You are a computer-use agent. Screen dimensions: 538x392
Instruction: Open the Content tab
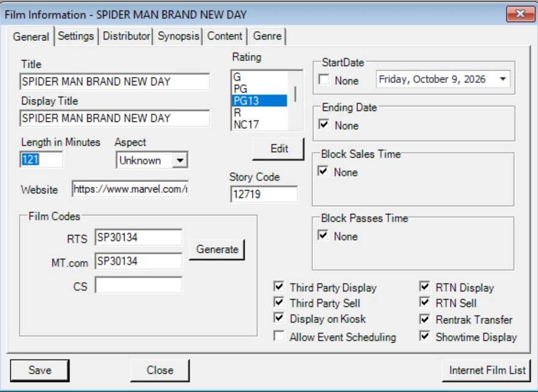[225, 36]
